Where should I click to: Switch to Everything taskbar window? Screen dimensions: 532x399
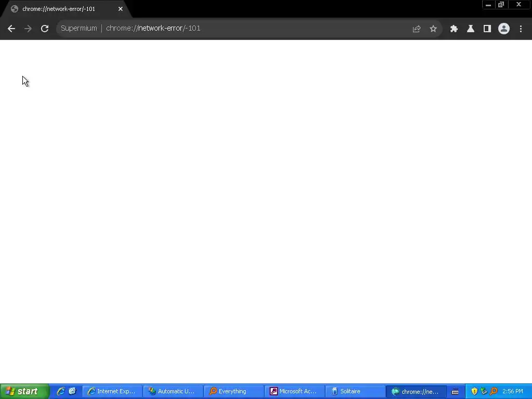[x=234, y=391]
